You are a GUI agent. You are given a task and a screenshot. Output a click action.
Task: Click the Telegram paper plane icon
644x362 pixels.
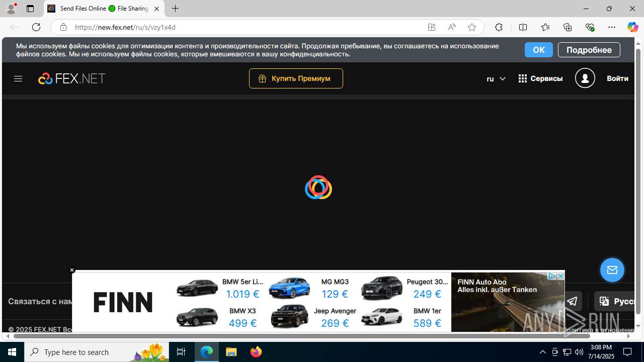(x=572, y=301)
